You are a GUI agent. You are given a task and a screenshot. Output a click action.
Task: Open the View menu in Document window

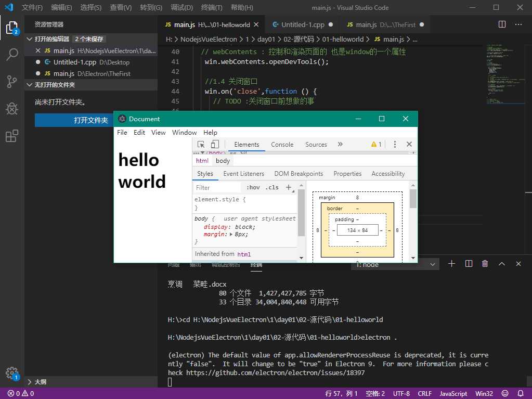tap(159, 132)
